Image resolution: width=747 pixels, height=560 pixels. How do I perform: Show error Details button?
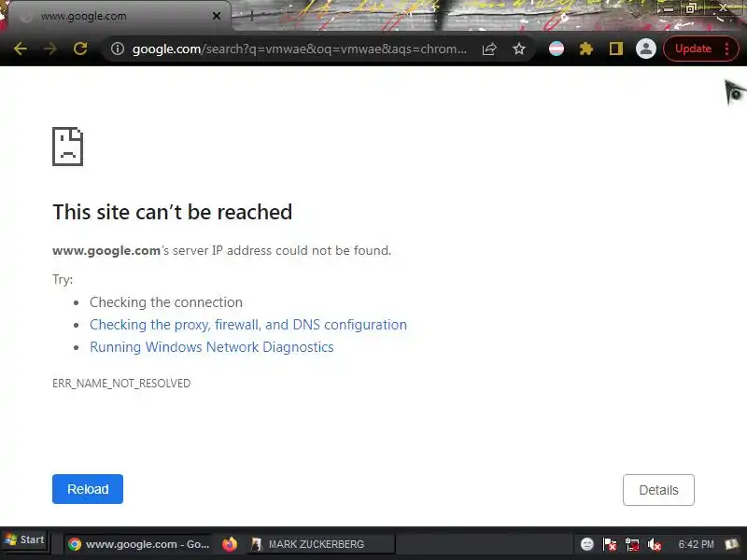click(658, 490)
